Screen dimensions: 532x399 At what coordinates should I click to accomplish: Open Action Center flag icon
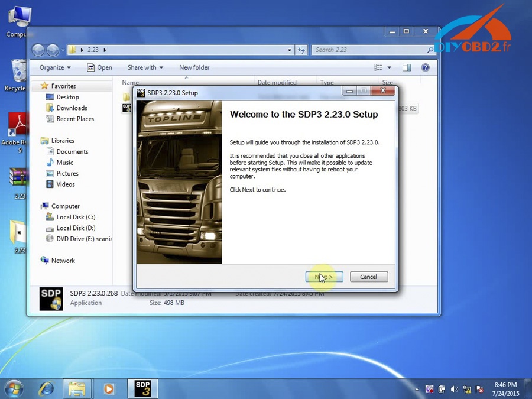coord(479,389)
